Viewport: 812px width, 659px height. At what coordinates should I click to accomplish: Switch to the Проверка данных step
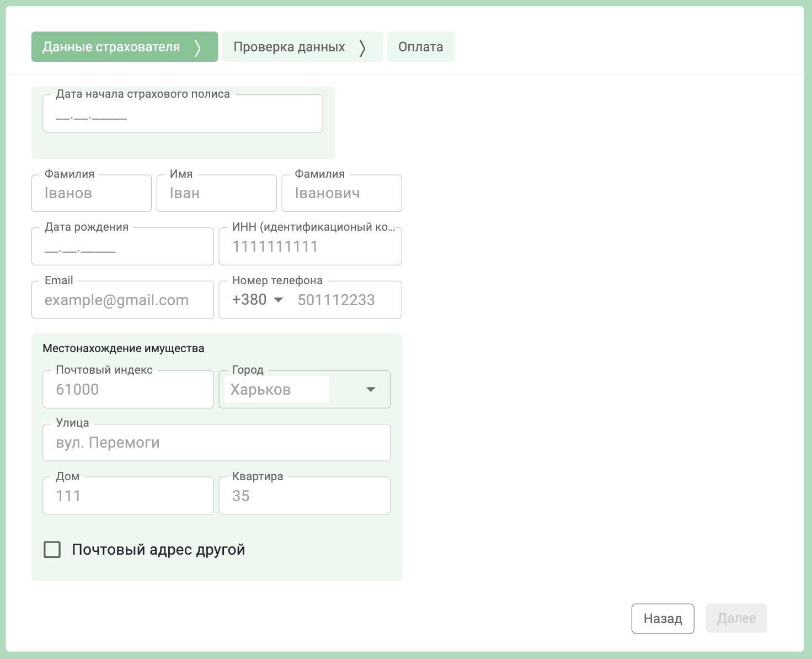tap(302, 47)
